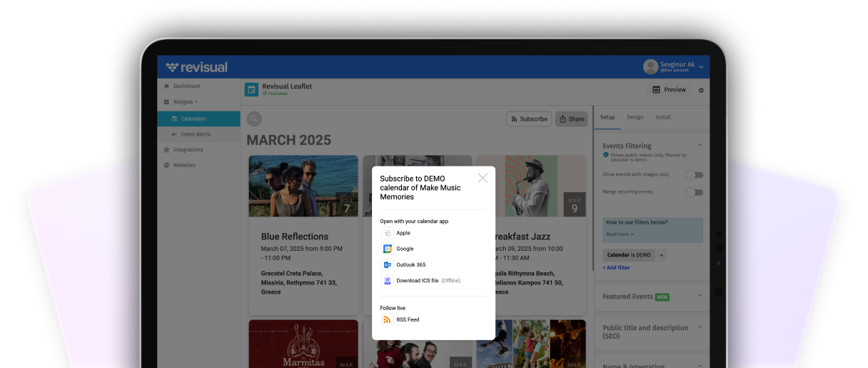The height and width of the screenshot is (368, 868).
Task: Click the Event Alerts megaphone icon
Action: pos(174,134)
